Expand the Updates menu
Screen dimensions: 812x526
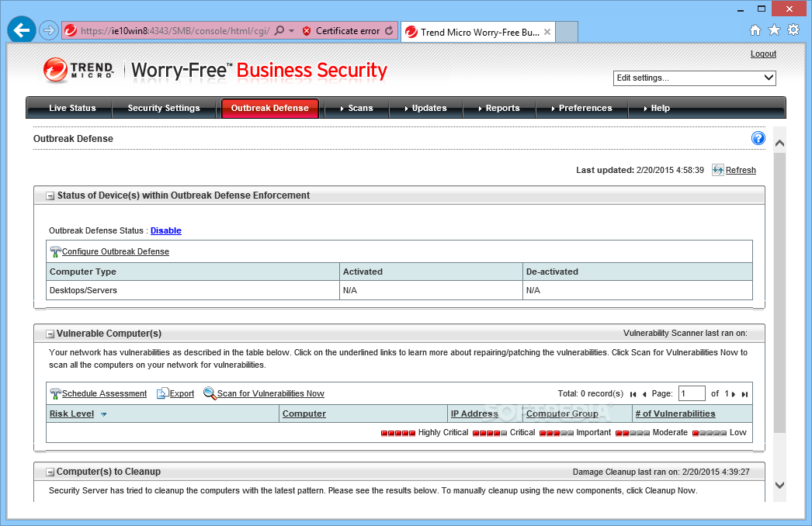point(425,108)
